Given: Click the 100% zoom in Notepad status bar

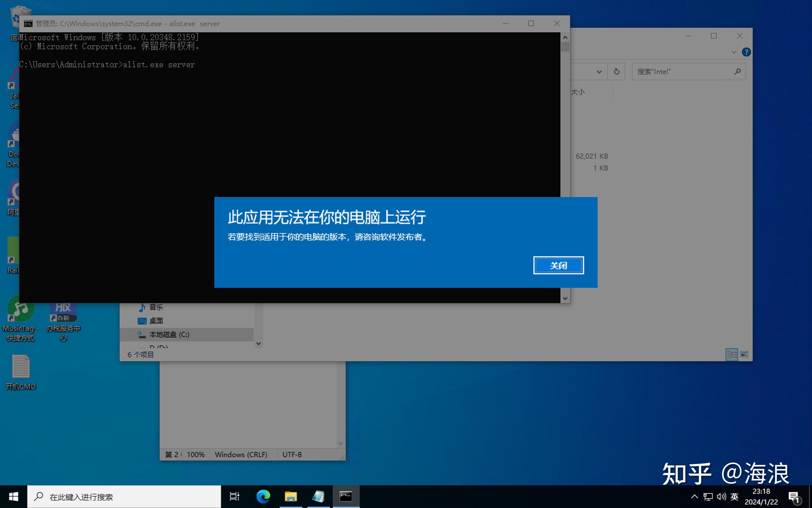Looking at the screenshot, I should 195,455.
